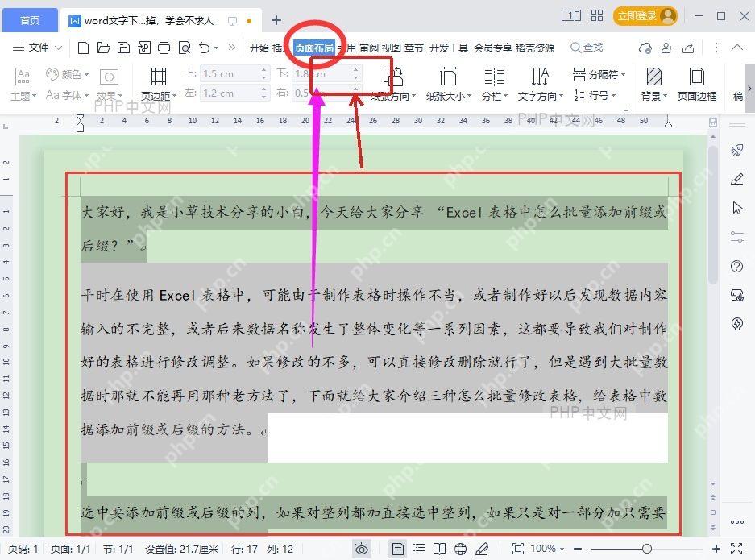755x560 pixels.
Task: Go to the 首页 home tab
Action: coord(30,20)
